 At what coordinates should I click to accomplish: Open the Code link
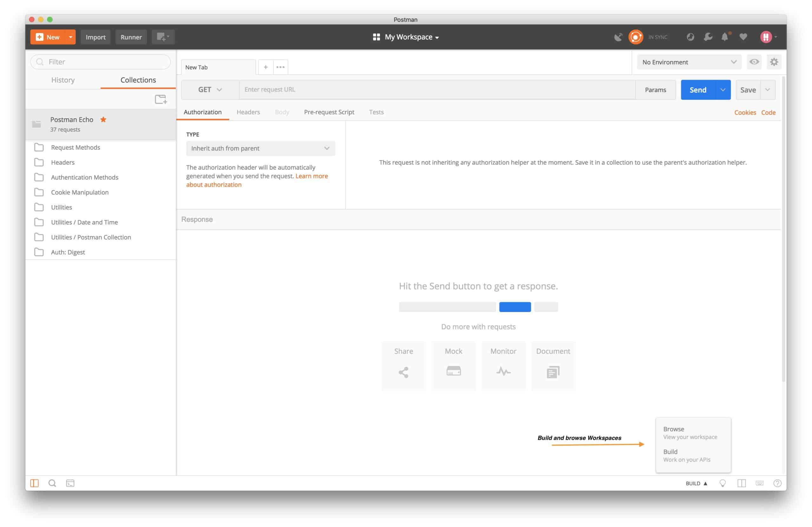[x=768, y=112]
